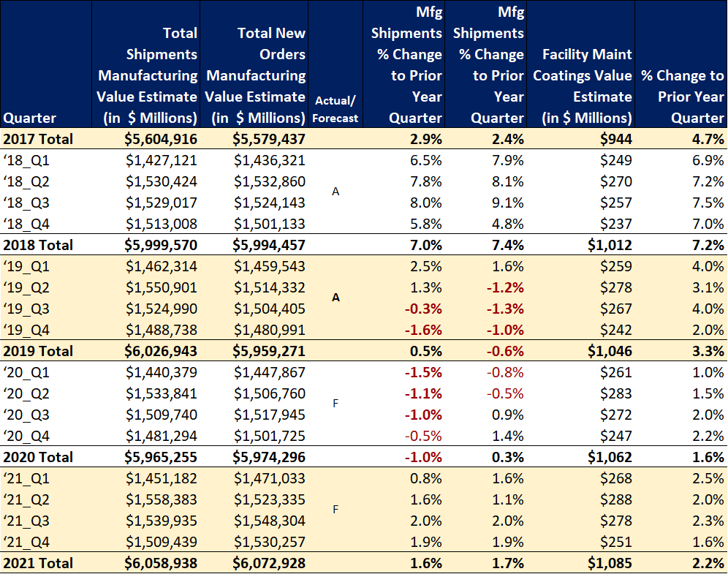Select the 9.1% change cell
Viewport: 728px width, 574px height.
coord(507,203)
